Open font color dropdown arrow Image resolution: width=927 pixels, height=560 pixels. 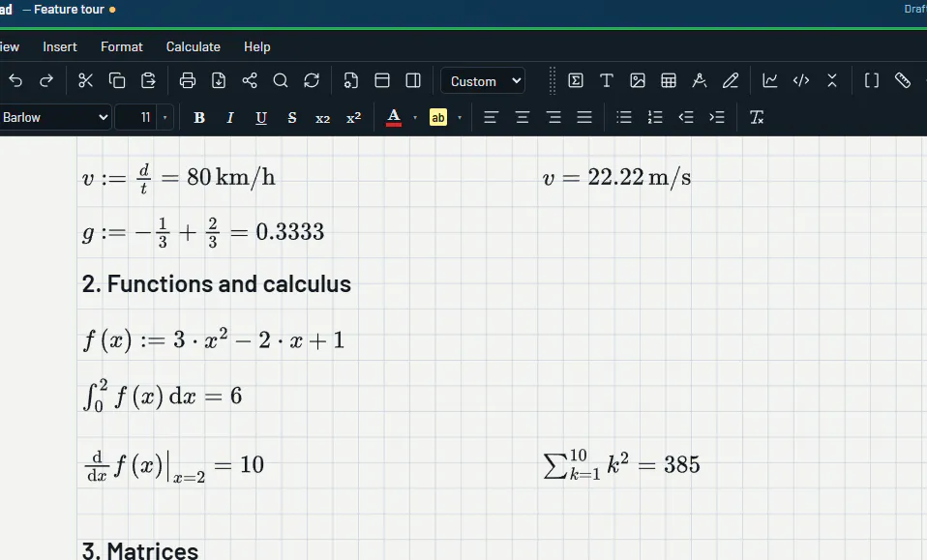coord(415,118)
